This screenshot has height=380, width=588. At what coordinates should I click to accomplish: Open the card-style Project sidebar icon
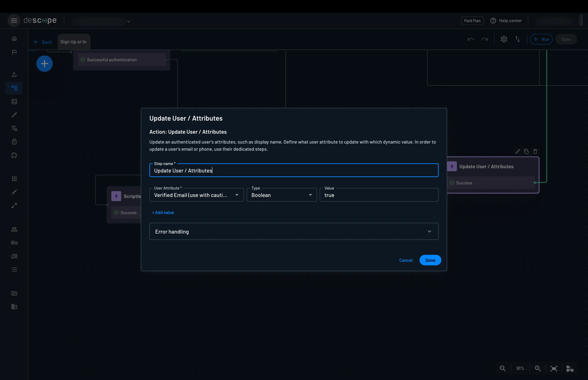(x=14, y=293)
